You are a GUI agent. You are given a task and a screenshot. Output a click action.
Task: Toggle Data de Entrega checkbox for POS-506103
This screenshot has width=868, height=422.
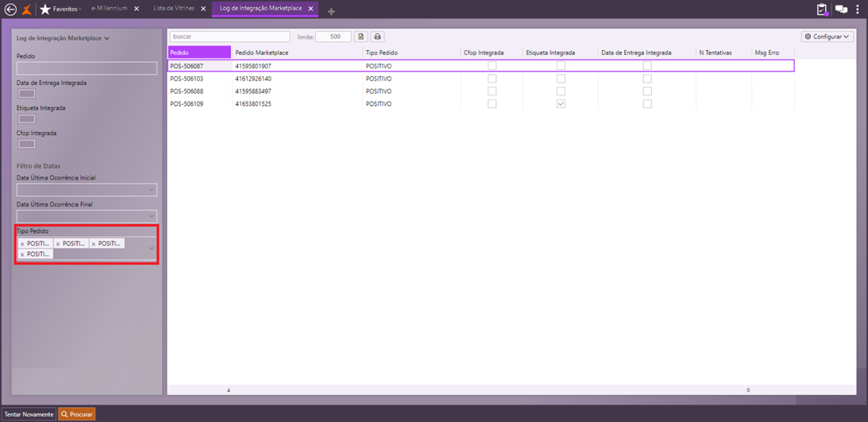point(647,78)
